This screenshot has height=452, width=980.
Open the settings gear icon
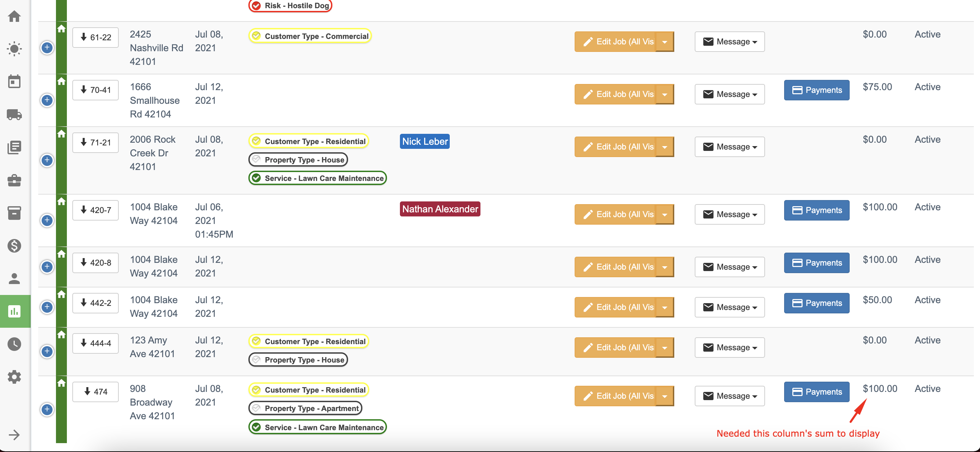[14, 377]
